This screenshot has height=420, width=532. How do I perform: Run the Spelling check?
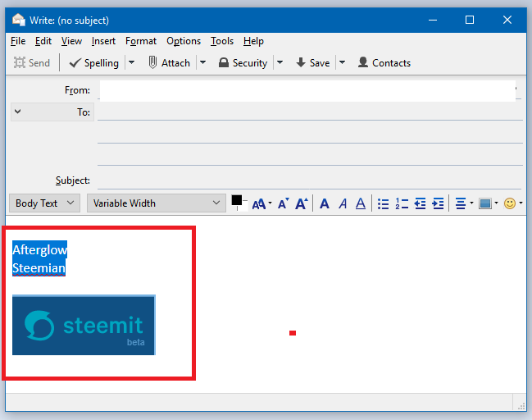[94, 63]
